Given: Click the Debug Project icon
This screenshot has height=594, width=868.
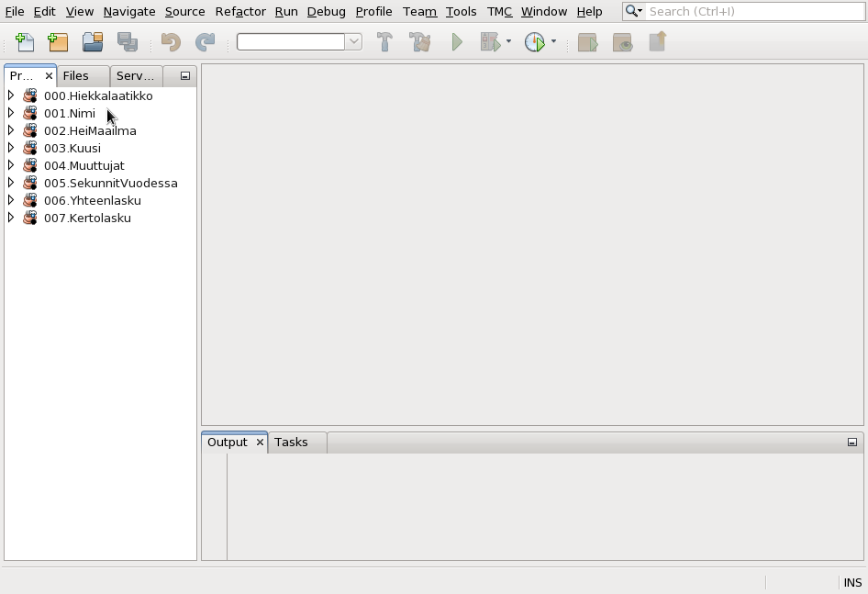Looking at the screenshot, I should click(x=491, y=42).
